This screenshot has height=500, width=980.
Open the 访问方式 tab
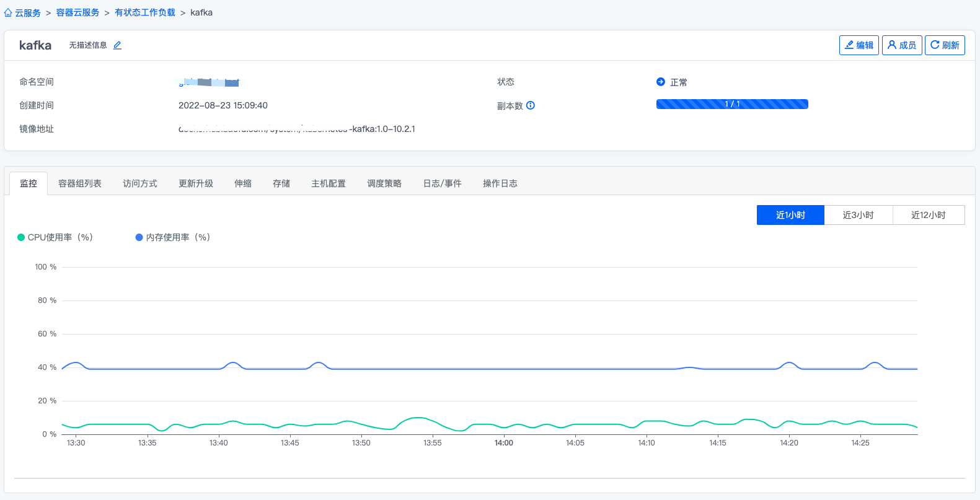tap(140, 183)
